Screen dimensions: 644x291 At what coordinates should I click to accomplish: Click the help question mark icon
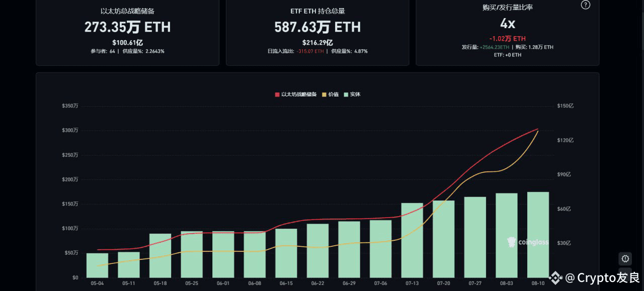(x=586, y=5)
